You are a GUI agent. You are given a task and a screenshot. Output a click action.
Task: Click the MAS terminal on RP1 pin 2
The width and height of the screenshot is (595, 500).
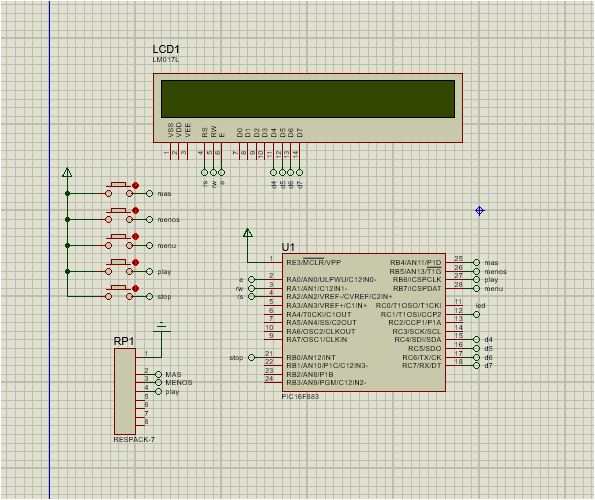tap(158, 374)
